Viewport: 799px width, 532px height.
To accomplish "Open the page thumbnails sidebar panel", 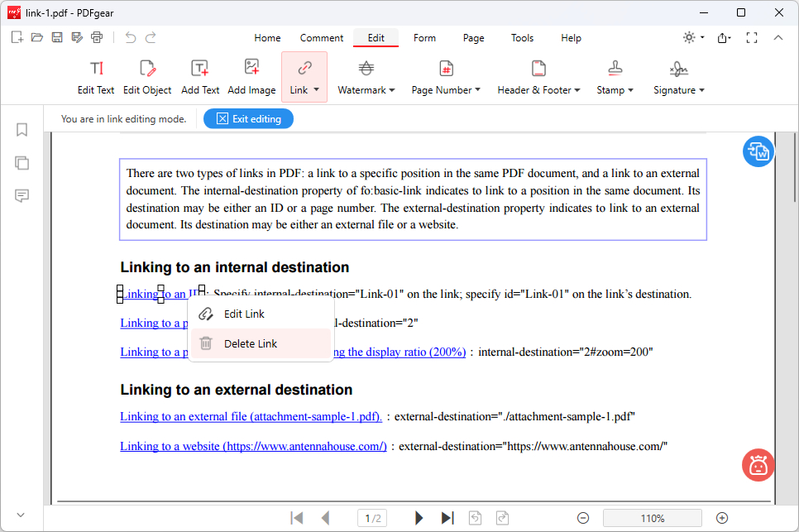I will point(22,163).
